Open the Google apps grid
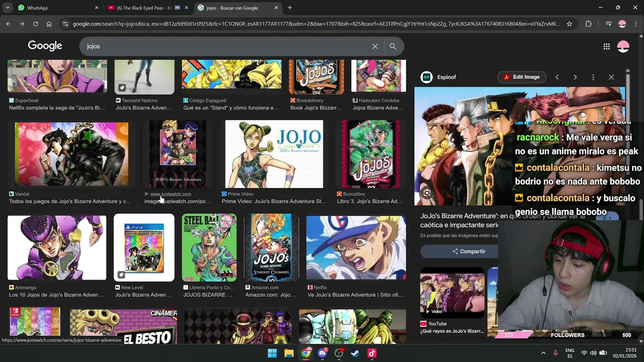 [x=606, y=46]
